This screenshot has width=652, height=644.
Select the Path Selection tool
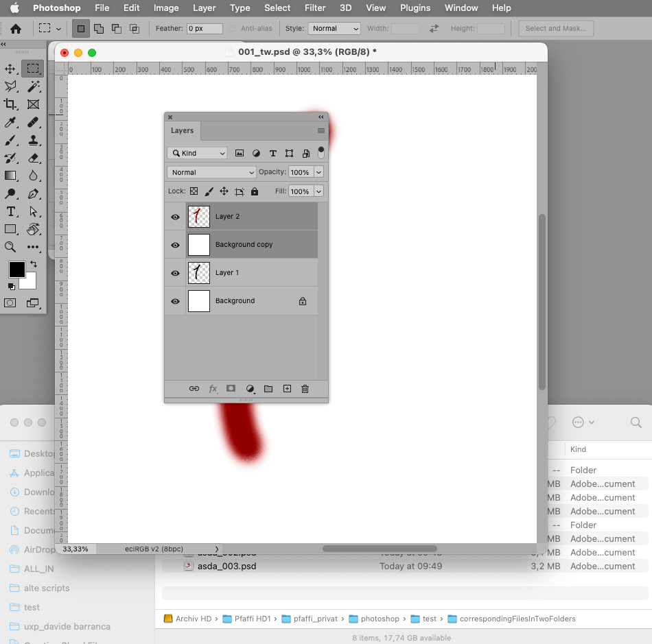click(33, 211)
